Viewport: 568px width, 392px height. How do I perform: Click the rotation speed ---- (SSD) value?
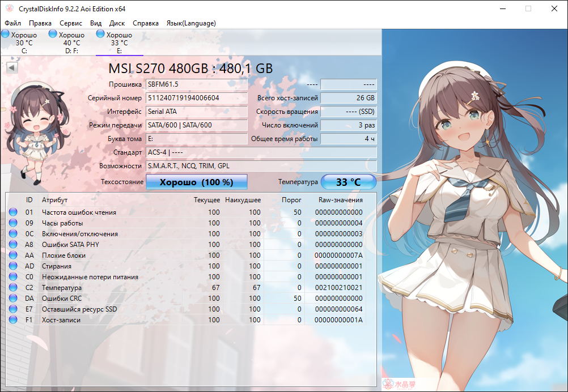tap(349, 112)
